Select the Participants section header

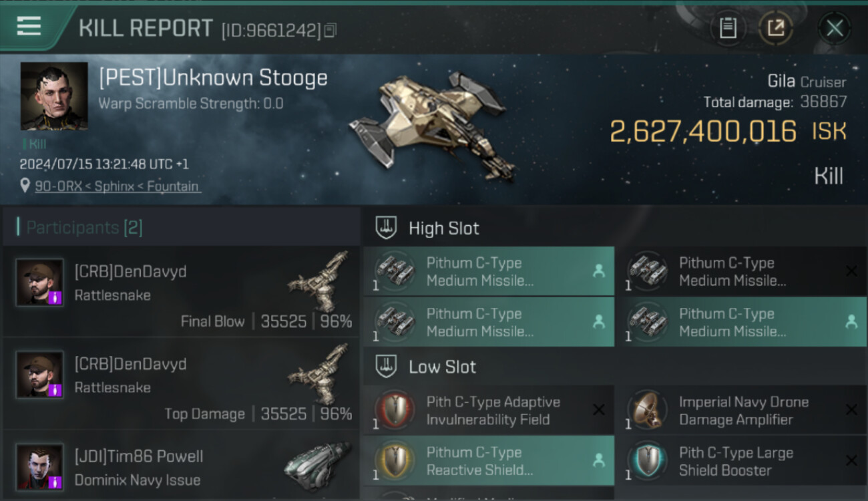tap(83, 228)
